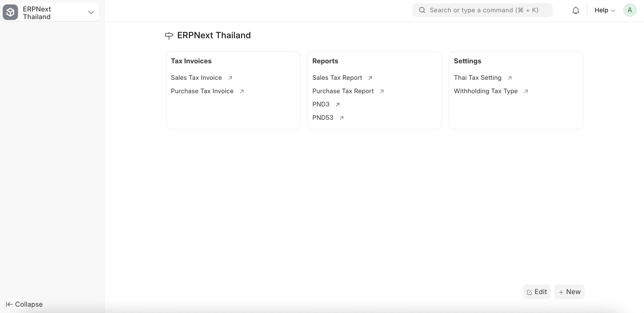Viewport: 644px width, 313px height.
Task: Open the Thai Tax Setting link
Action: [477, 78]
